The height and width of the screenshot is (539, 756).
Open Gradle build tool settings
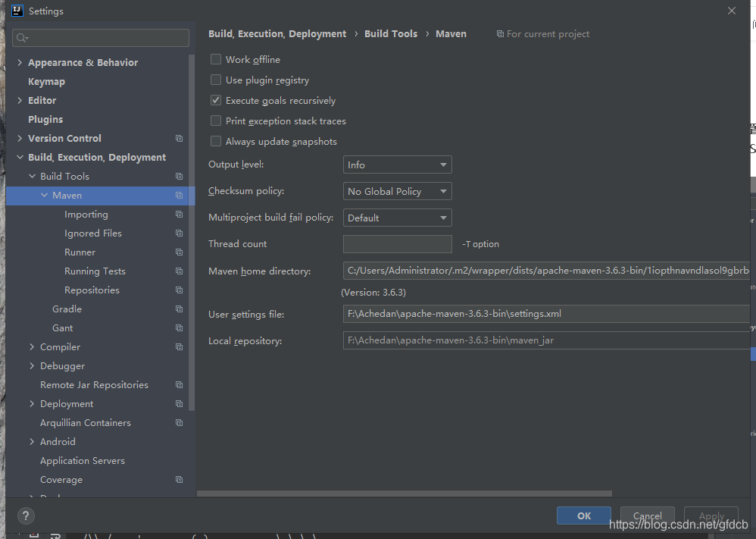[x=67, y=309]
